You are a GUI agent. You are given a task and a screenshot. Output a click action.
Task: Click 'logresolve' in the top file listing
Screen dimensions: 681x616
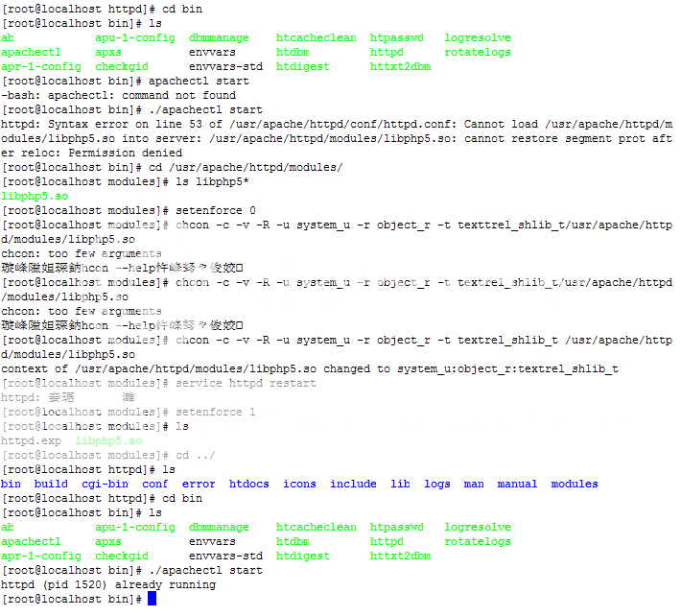tap(478, 37)
